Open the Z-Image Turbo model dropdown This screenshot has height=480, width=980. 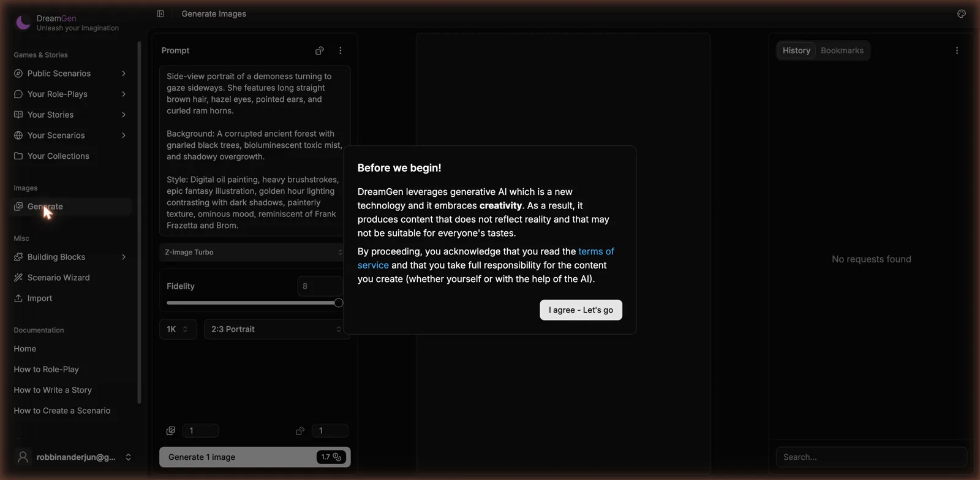pos(254,253)
